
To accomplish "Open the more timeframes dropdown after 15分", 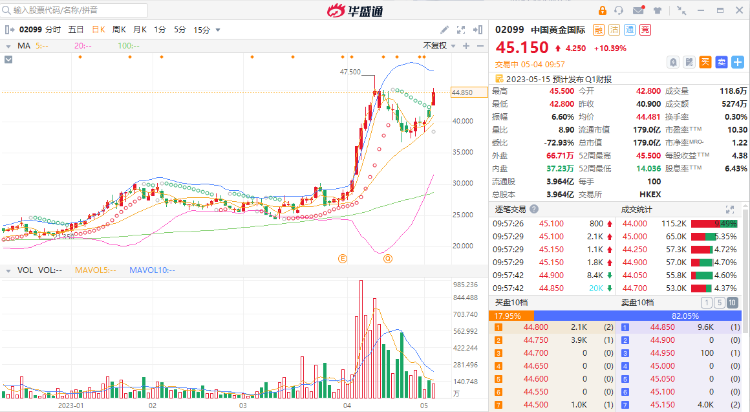I will pos(218,30).
